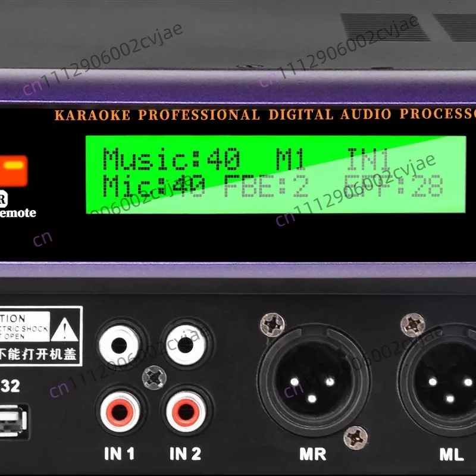Click the 'emote' text on front panel
Image resolution: width=476 pixels, height=476 pixels.
point(18,213)
